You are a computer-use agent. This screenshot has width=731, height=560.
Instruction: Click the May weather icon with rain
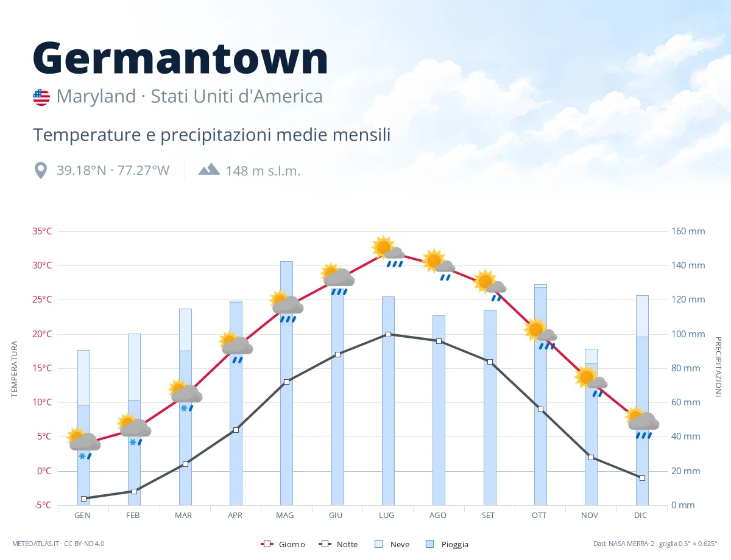(286, 306)
